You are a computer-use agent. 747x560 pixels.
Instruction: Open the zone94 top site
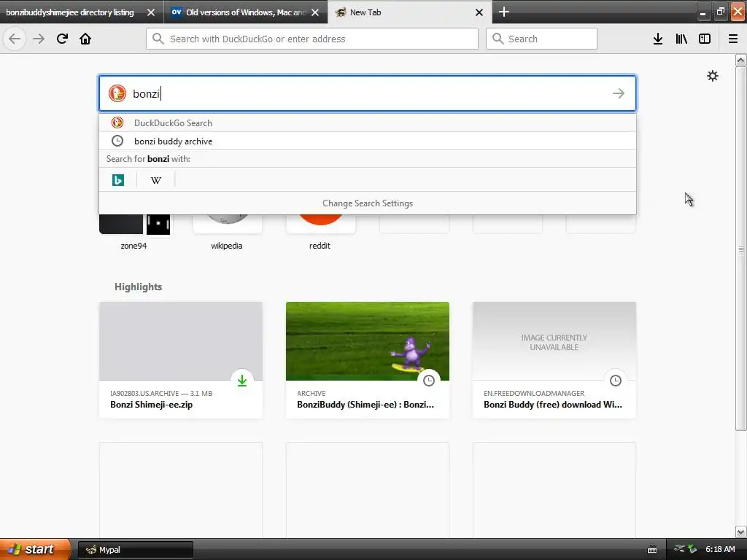[134, 233]
